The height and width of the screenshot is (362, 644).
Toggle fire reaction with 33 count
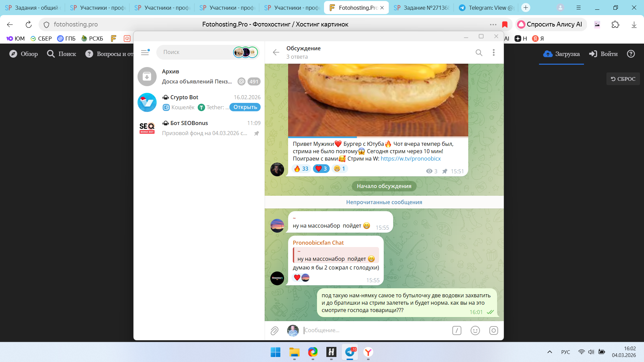point(301,169)
